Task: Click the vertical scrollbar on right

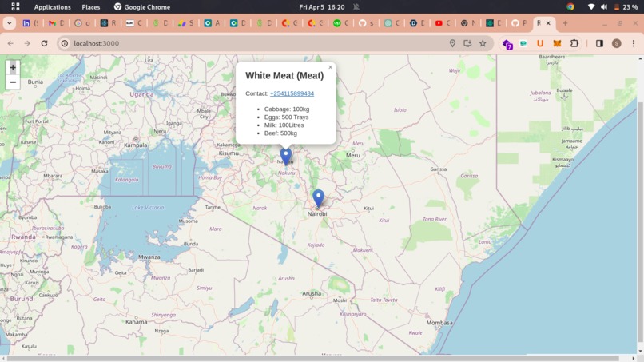Action: (640, 222)
